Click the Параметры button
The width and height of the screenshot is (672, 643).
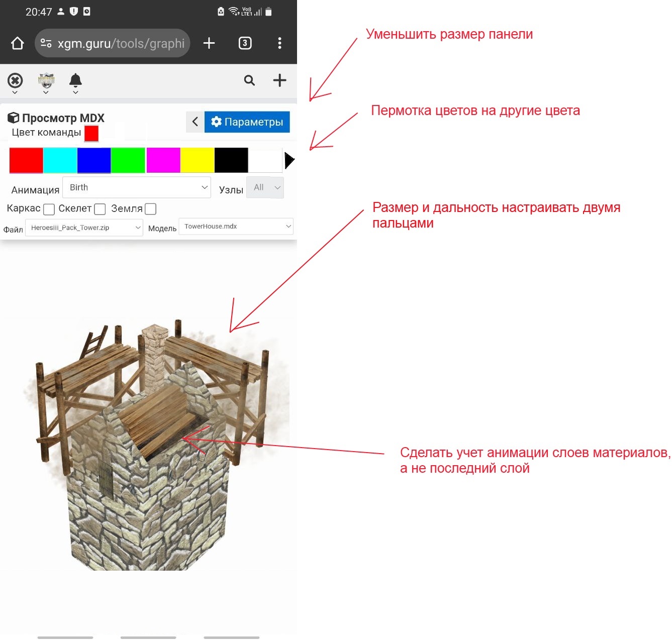click(247, 122)
